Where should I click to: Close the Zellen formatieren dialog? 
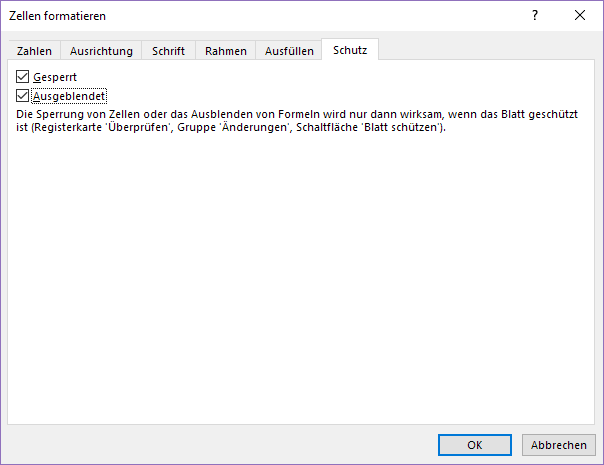(x=580, y=15)
